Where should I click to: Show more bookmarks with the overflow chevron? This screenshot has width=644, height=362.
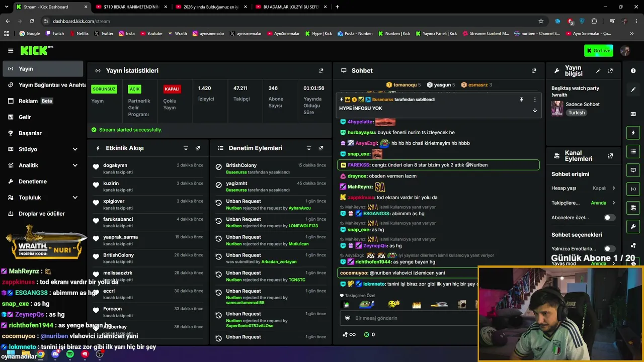pyautogui.click(x=632, y=34)
